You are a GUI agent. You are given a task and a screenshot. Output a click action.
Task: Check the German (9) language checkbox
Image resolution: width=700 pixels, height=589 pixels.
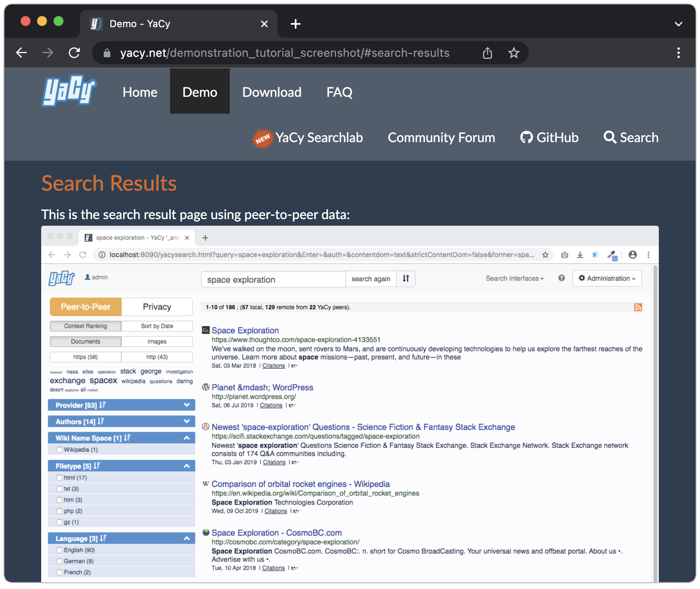60,561
